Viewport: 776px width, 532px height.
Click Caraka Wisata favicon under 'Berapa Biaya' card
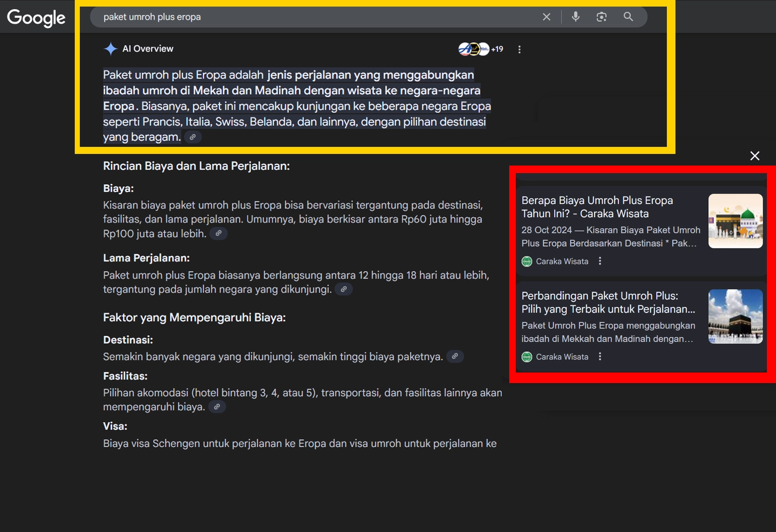527,261
